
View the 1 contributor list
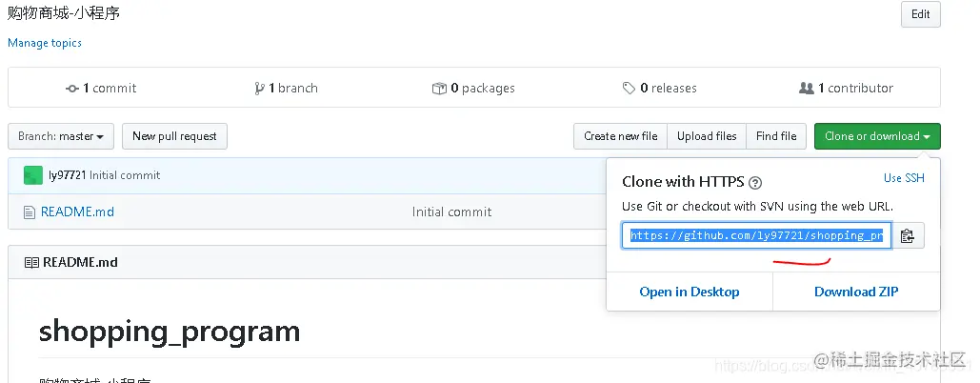click(847, 88)
